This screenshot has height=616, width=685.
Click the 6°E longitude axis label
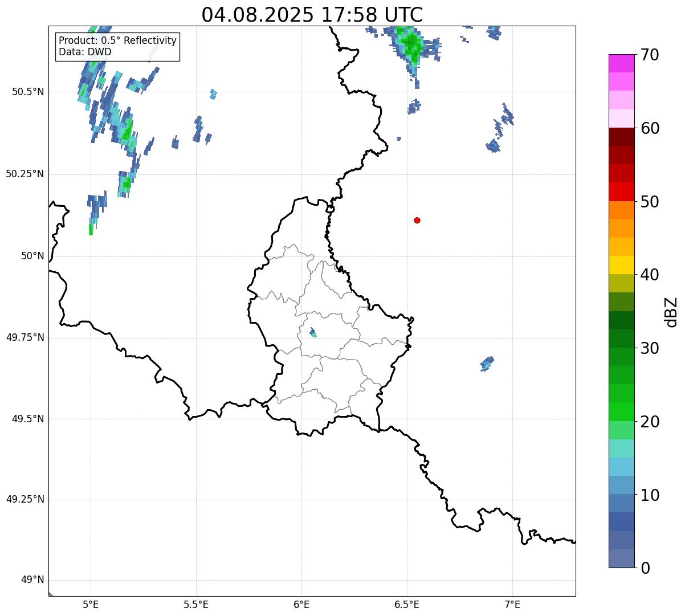[301, 604]
